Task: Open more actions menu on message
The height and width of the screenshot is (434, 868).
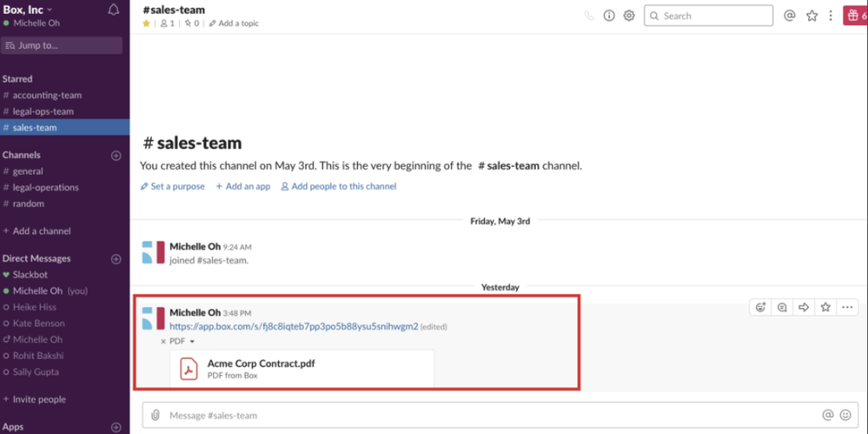Action: 847,307
